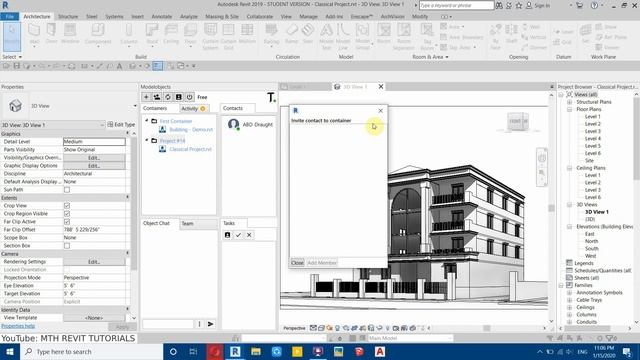
Task: Select the Stair tool in the ribbon
Action: (x=308, y=33)
